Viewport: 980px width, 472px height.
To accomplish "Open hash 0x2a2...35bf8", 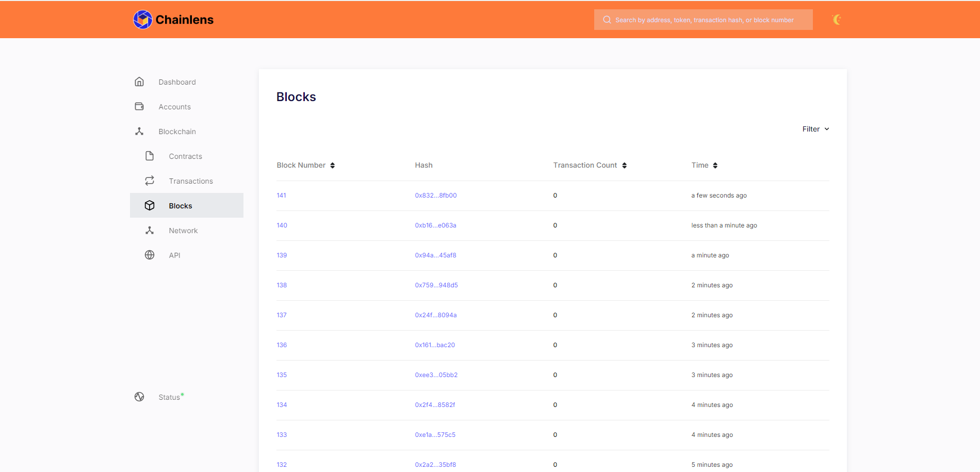I will coord(435,465).
